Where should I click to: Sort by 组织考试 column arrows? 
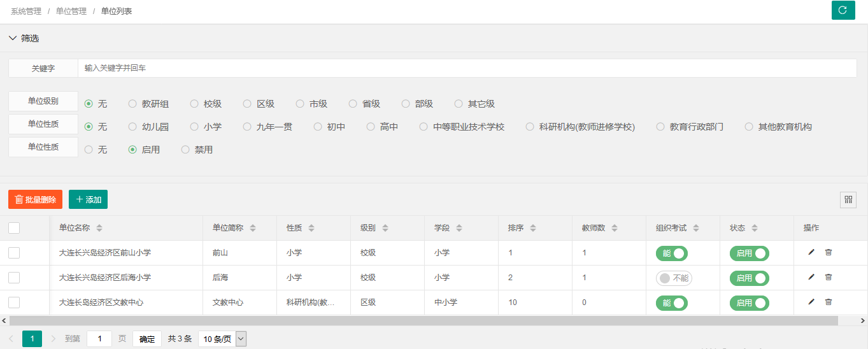pos(696,228)
